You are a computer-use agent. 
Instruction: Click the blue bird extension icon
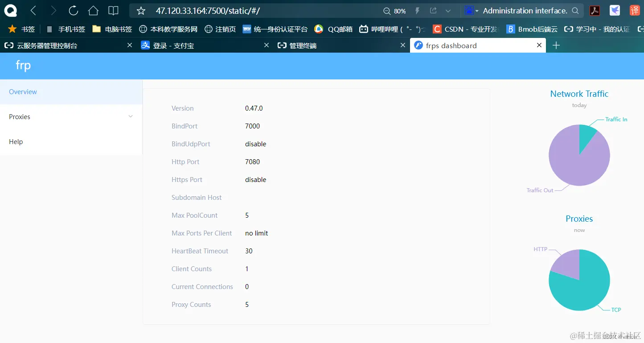pos(615,11)
